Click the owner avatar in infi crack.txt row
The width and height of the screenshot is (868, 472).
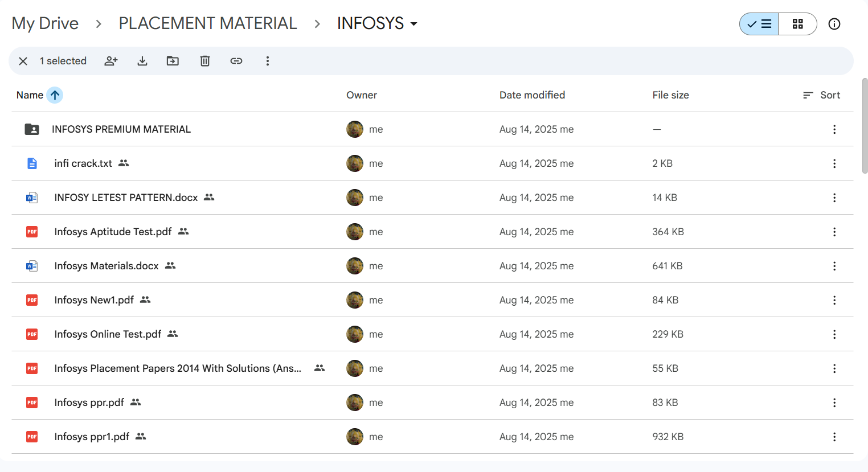pos(355,163)
